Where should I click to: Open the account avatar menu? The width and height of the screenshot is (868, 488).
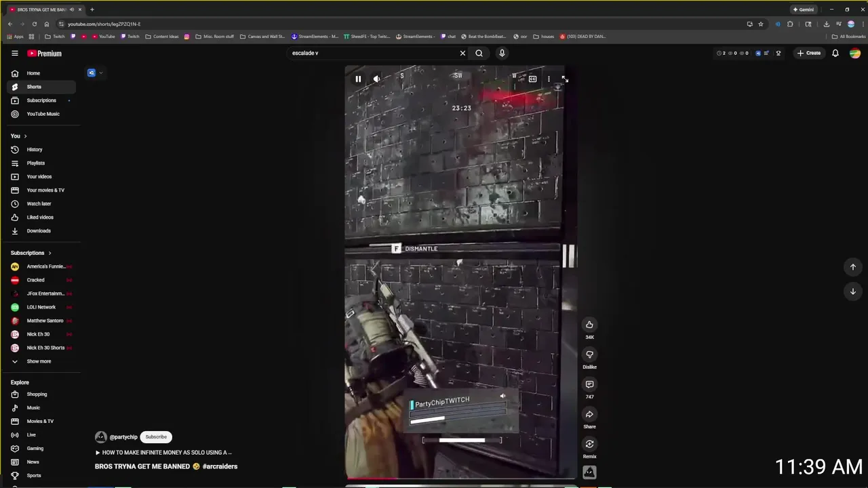point(855,53)
